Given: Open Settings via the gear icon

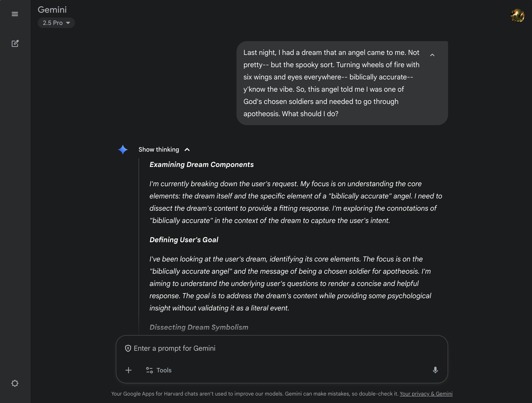Looking at the screenshot, I should (x=15, y=383).
